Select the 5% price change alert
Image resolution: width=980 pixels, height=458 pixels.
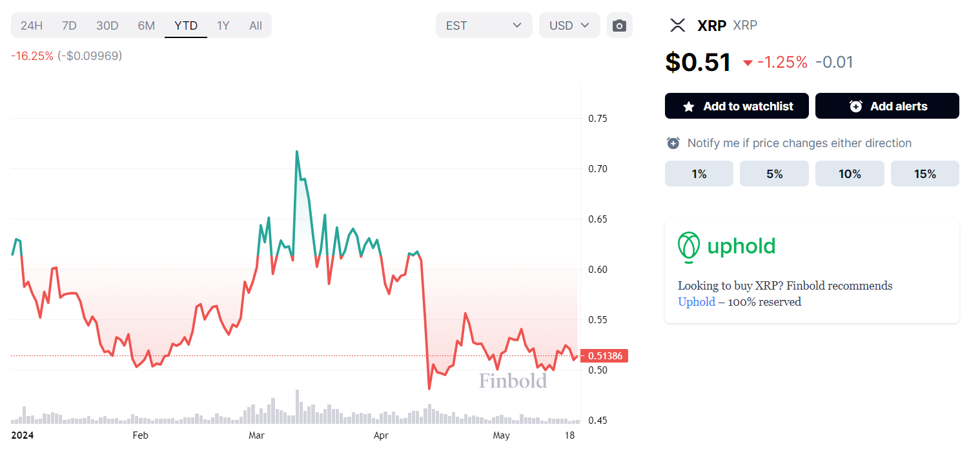[773, 174]
